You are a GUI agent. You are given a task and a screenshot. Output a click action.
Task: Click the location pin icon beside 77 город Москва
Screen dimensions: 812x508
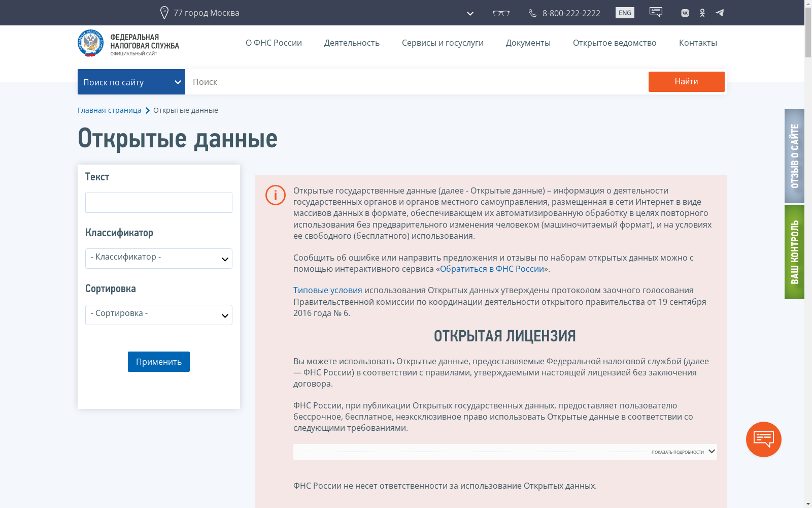pos(164,13)
